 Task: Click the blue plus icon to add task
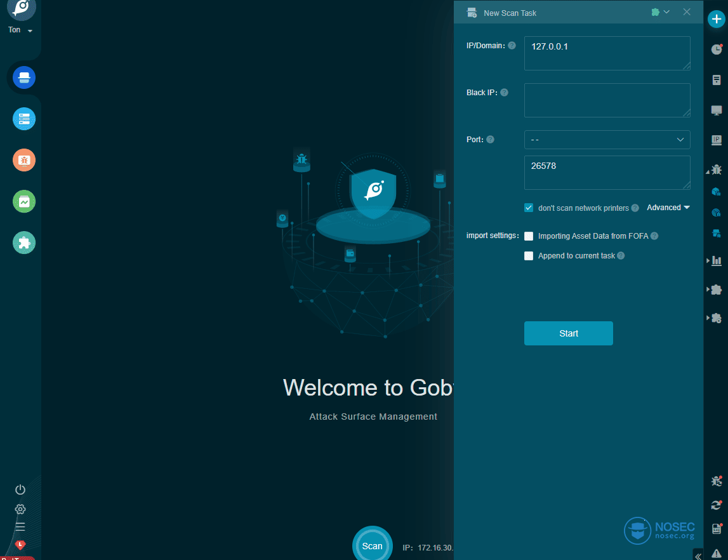click(717, 19)
